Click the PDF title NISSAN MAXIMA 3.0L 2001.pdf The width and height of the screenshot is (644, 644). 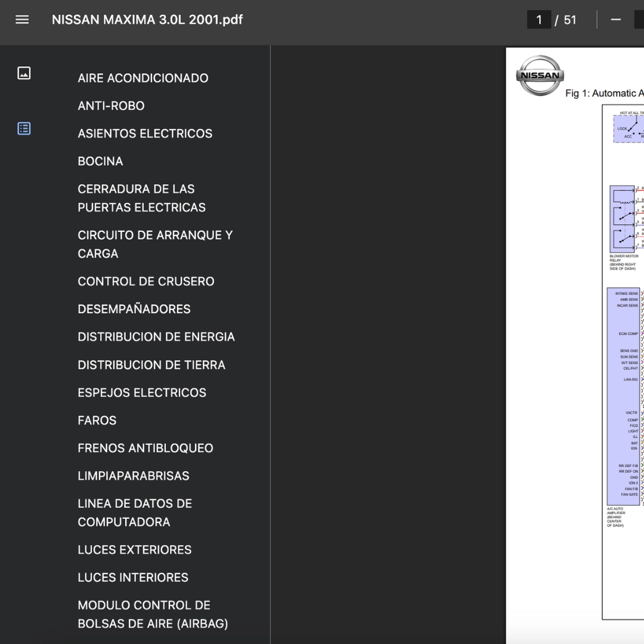click(x=147, y=20)
